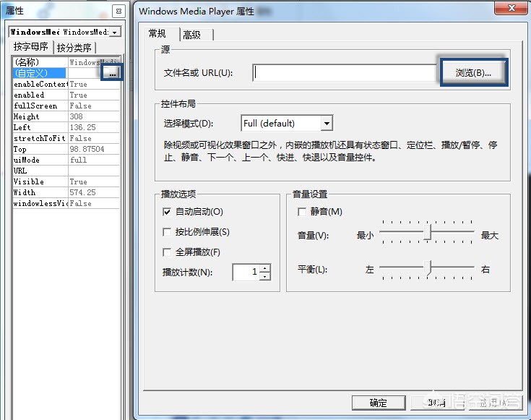The image size is (531, 420).
Task: Click the 确定 button
Action: [x=379, y=403]
